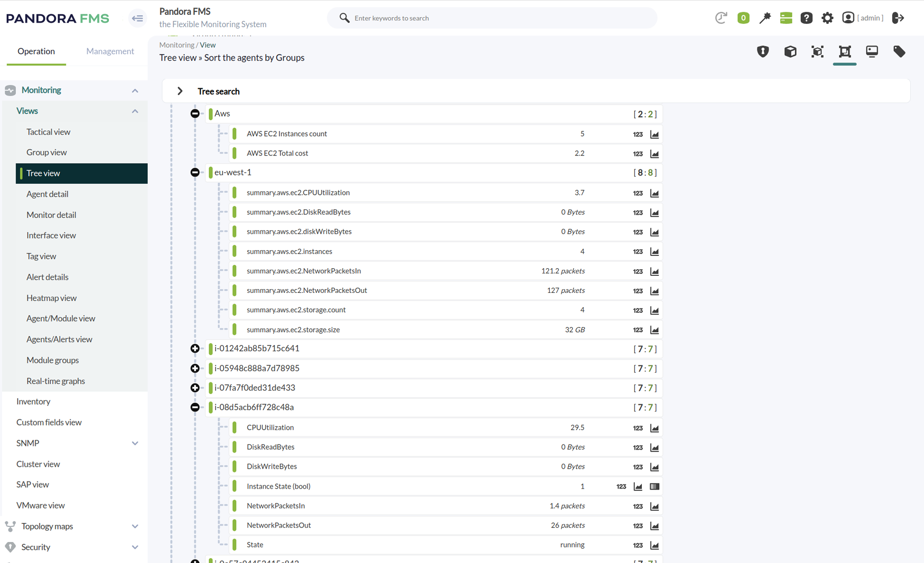Expand the SNMP submenu
Viewport: 924px width, 563px height.
[x=135, y=443]
